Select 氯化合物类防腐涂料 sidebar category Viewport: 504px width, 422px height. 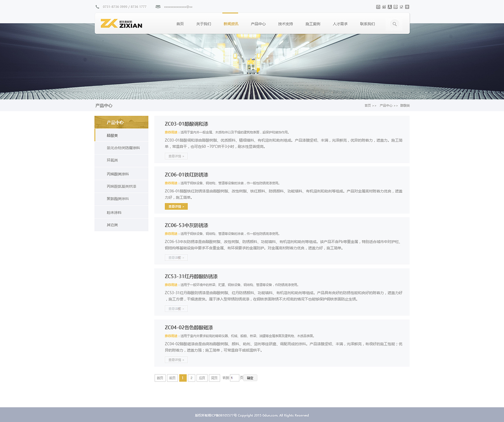click(x=121, y=148)
